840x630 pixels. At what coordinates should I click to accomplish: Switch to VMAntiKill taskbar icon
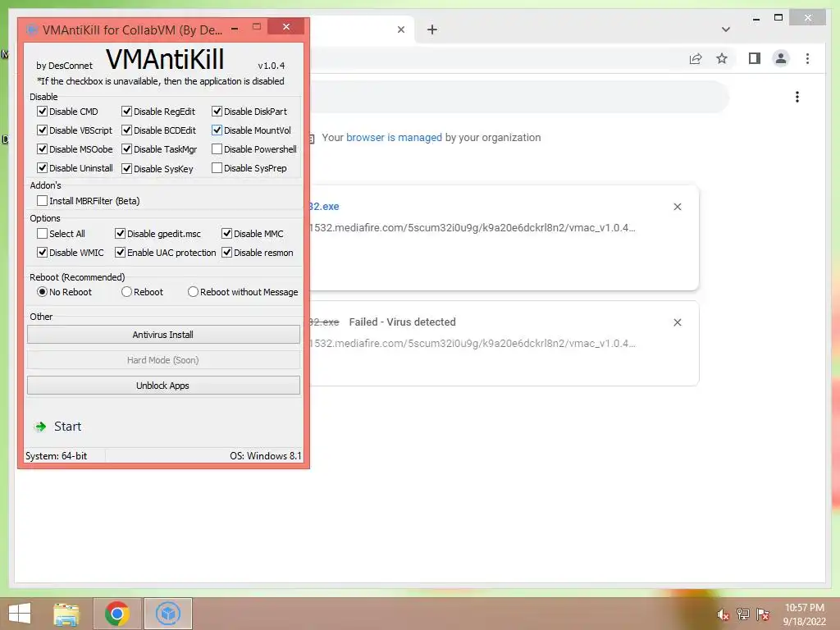pyautogui.click(x=168, y=614)
